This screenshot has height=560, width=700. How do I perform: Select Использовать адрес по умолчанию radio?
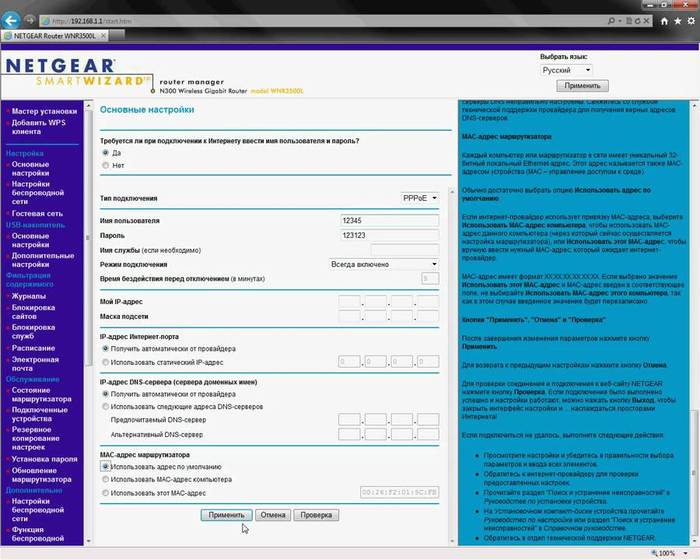pyautogui.click(x=105, y=466)
